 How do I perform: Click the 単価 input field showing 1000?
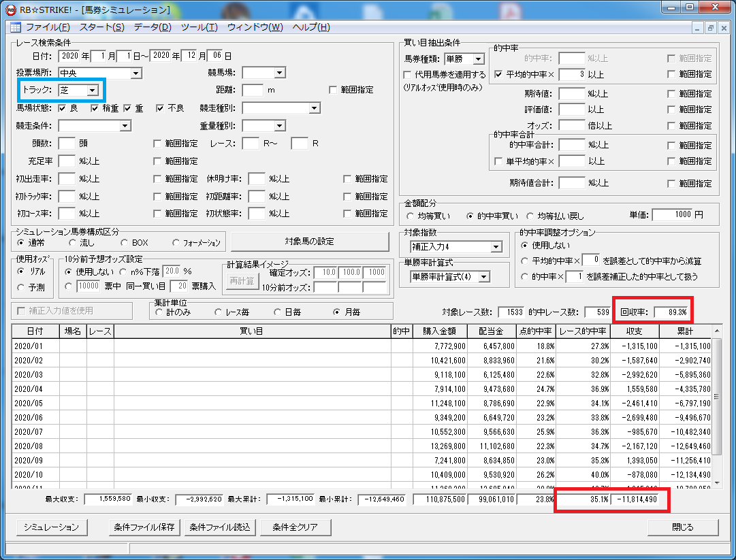(672, 214)
